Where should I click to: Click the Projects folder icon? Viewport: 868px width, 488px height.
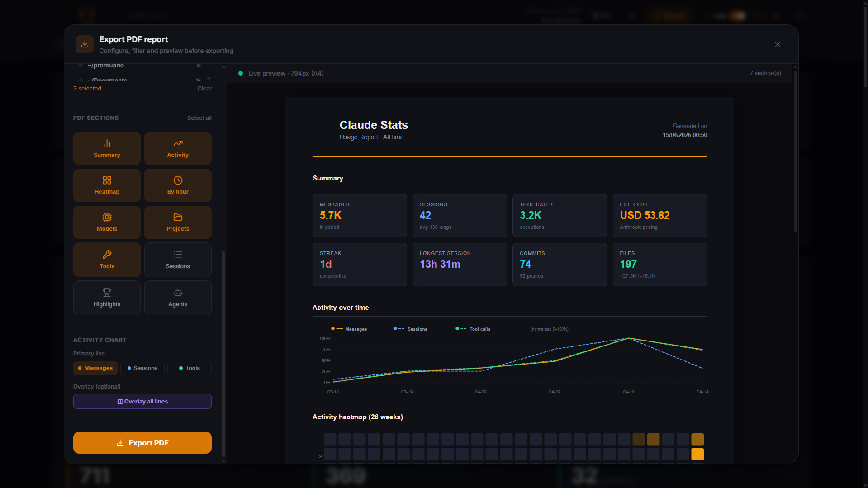tap(177, 217)
